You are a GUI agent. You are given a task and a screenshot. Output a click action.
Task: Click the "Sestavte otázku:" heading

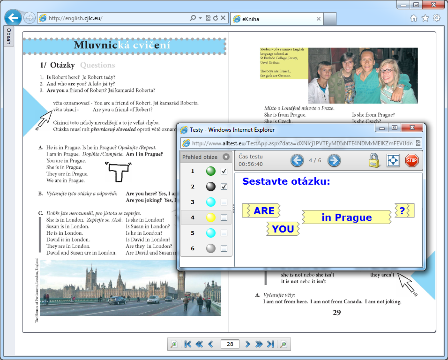(x=286, y=181)
